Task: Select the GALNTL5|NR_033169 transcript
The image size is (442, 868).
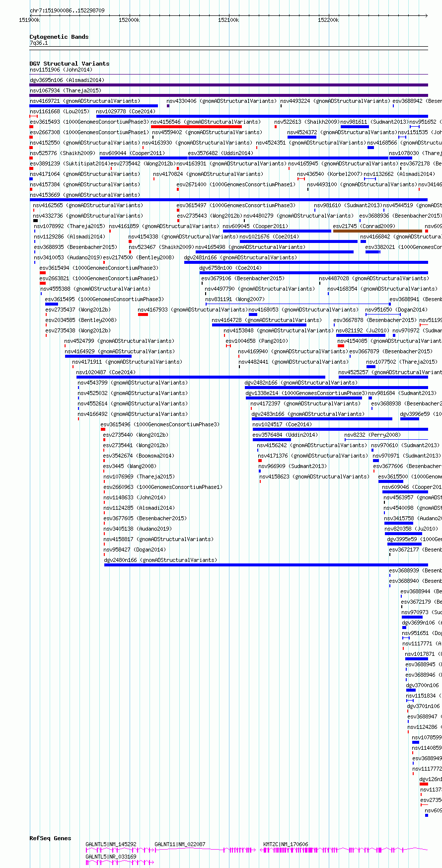Action: click(x=120, y=863)
